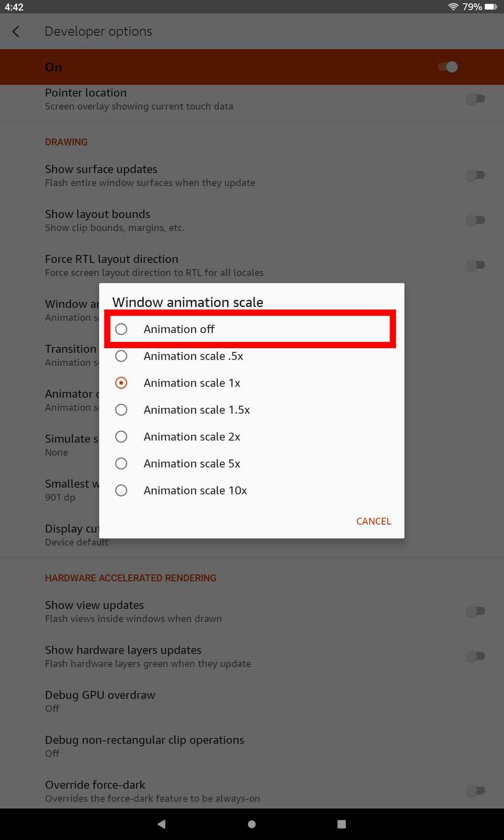
Task: Tap the Recent apps square button
Action: coord(342,824)
